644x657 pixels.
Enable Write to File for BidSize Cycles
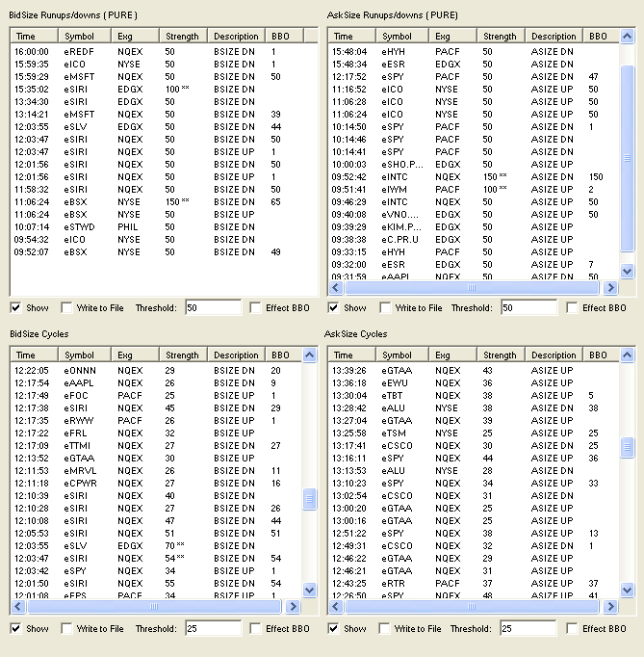66,628
